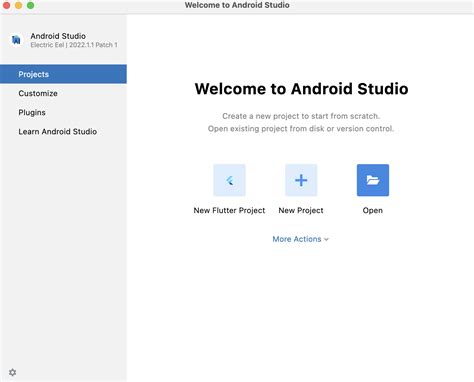
Task: Click the New Flutter Project label
Action: (229, 210)
